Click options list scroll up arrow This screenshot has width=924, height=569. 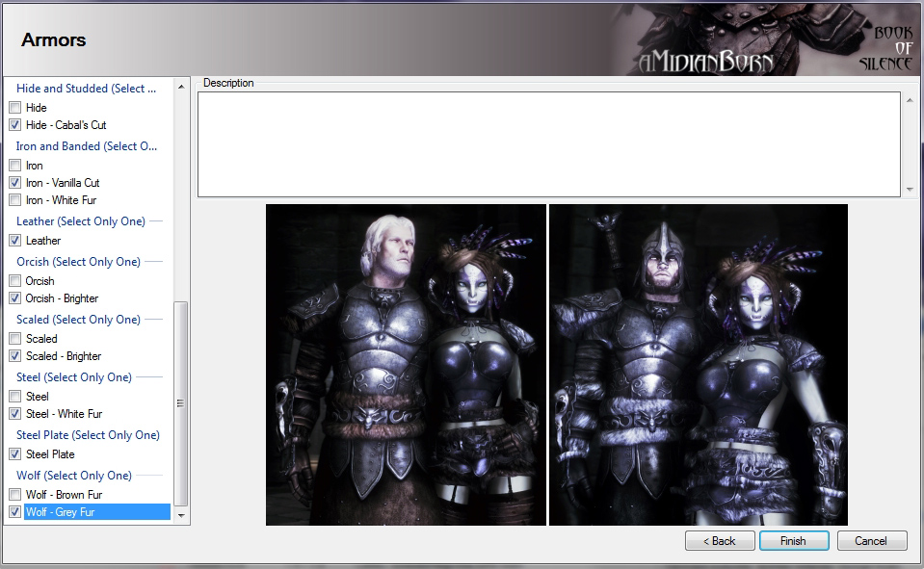coord(181,88)
